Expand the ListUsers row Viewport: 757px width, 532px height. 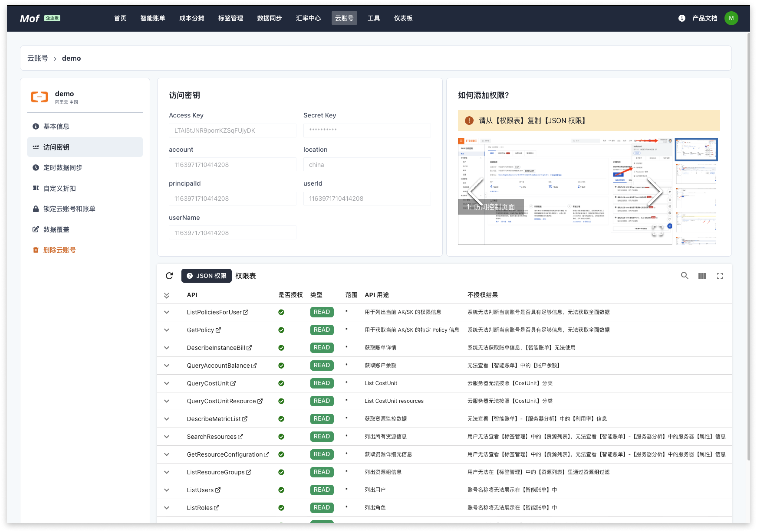click(x=167, y=490)
